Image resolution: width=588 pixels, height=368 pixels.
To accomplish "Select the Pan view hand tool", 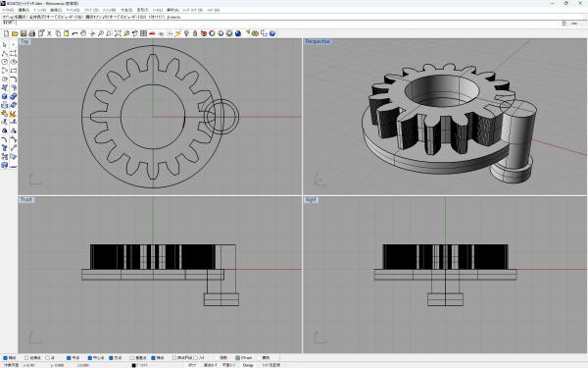I will pyautogui.click(x=83, y=33).
